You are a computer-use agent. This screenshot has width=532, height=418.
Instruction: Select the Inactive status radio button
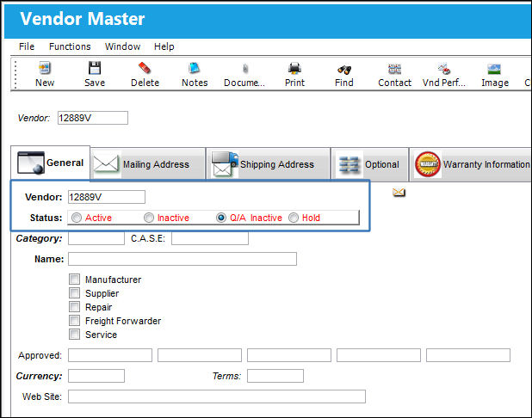(x=149, y=218)
